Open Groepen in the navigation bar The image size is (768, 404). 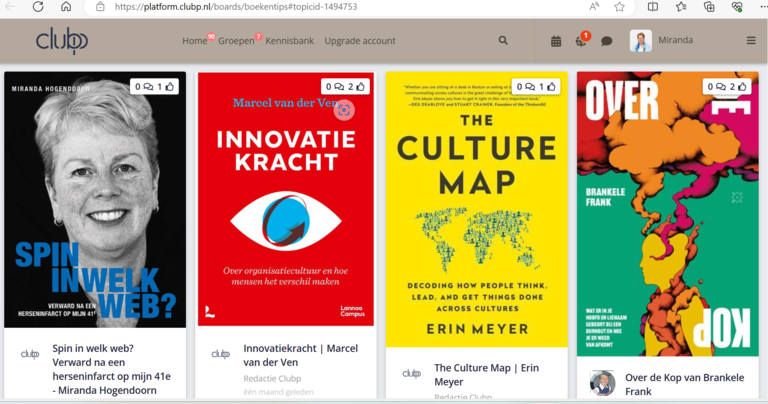pos(236,41)
